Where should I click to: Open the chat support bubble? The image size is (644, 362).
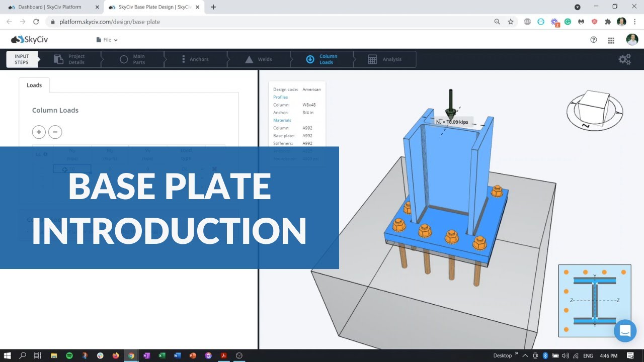tap(625, 331)
